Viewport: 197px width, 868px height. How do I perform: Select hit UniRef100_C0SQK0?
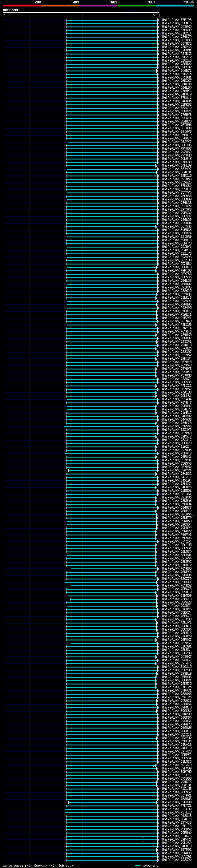tap(176, 26)
